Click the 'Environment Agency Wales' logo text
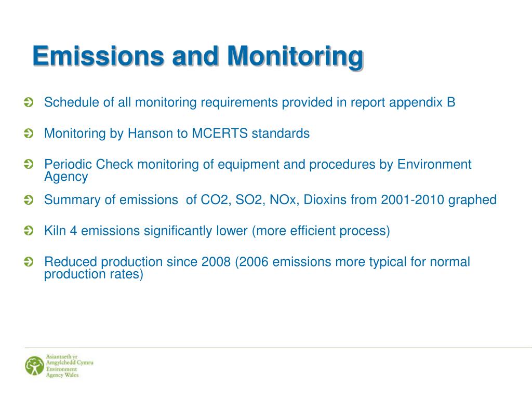Screen dimensions: 532x399 62,372
